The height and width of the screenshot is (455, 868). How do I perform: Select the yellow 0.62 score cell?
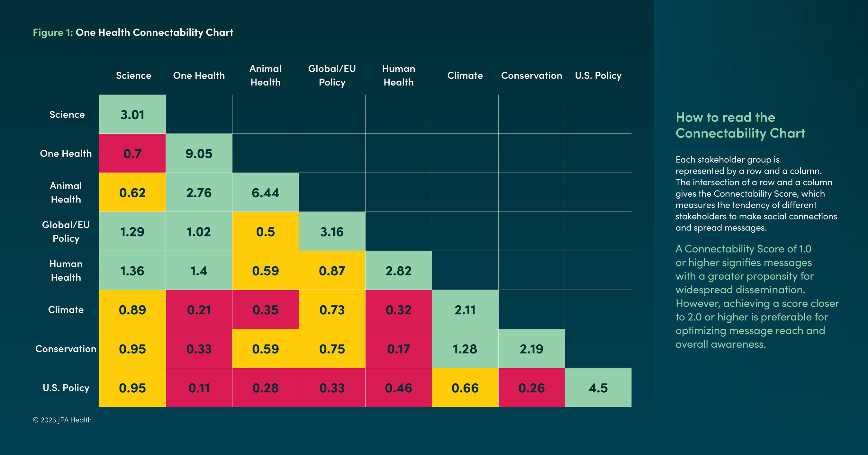(132, 193)
